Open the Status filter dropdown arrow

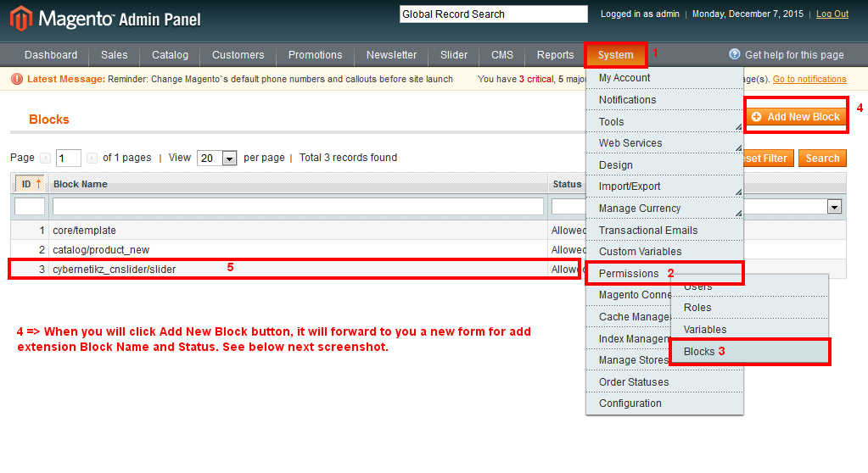[834, 207]
